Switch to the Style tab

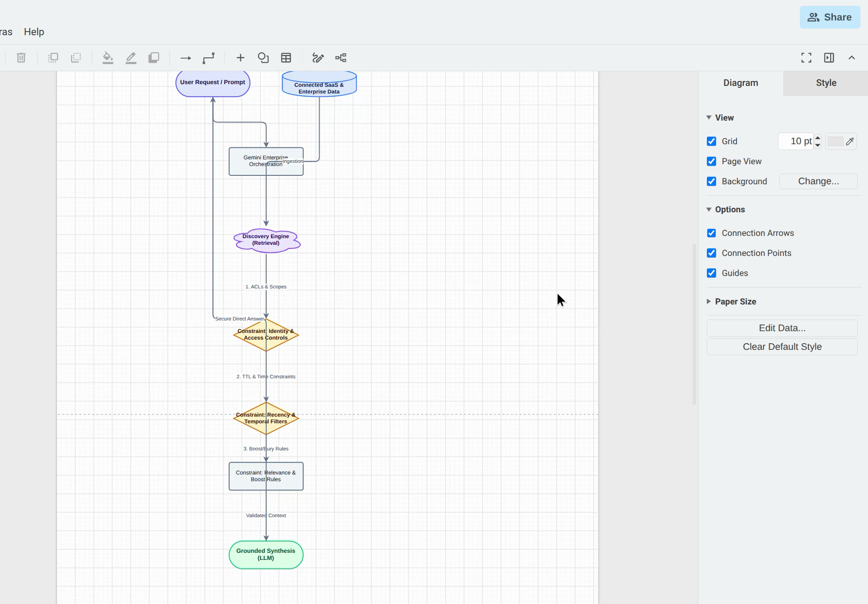click(826, 83)
